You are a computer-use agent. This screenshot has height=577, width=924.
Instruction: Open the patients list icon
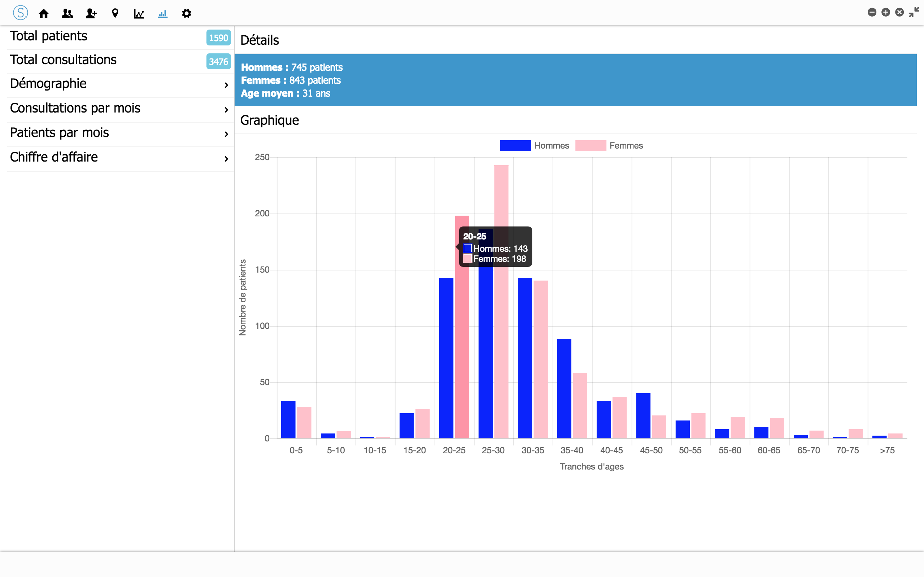[67, 14]
